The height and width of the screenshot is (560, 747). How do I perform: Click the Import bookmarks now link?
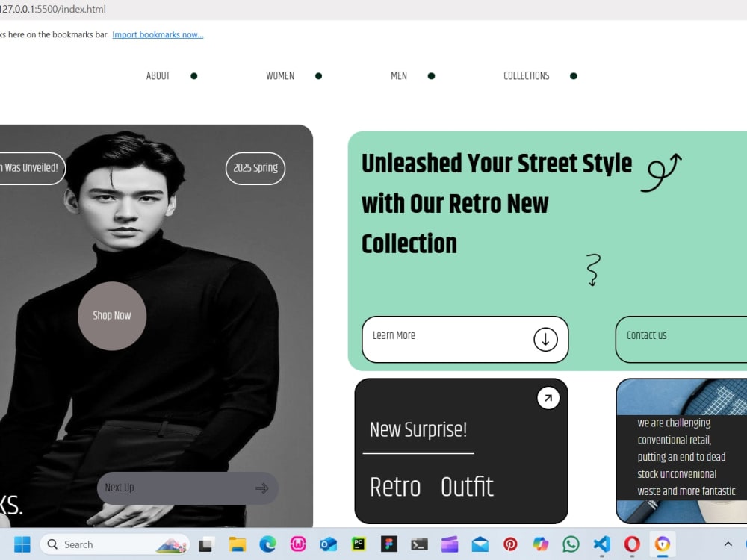click(158, 35)
